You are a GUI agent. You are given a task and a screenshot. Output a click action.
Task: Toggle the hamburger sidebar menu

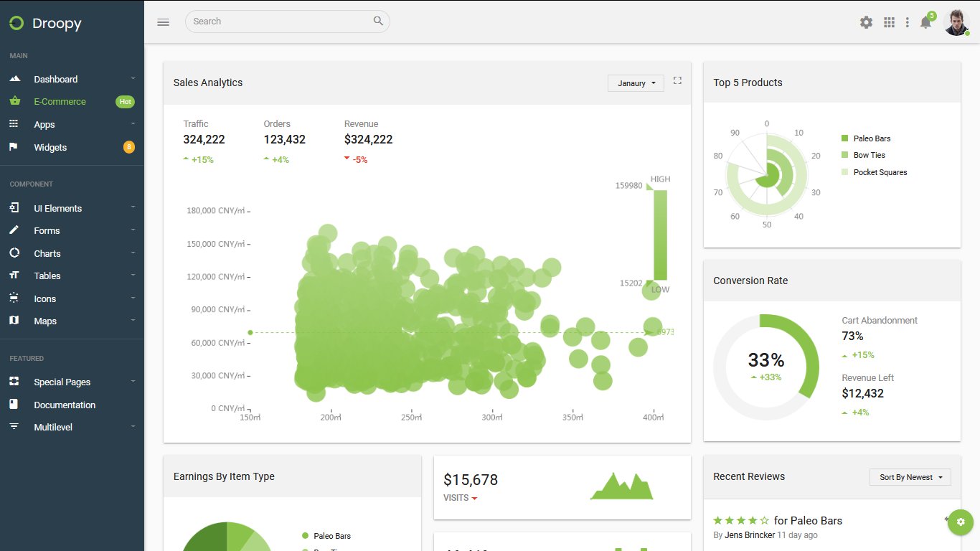(x=163, y=22)
